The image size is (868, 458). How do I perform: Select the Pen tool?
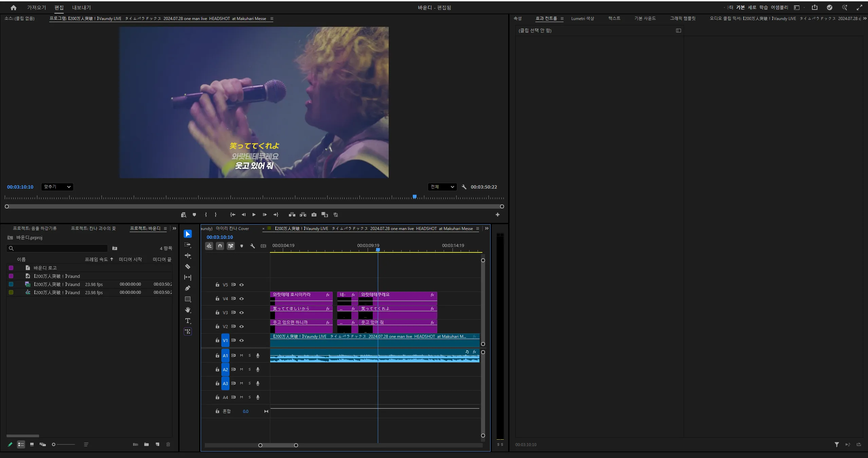188,288
